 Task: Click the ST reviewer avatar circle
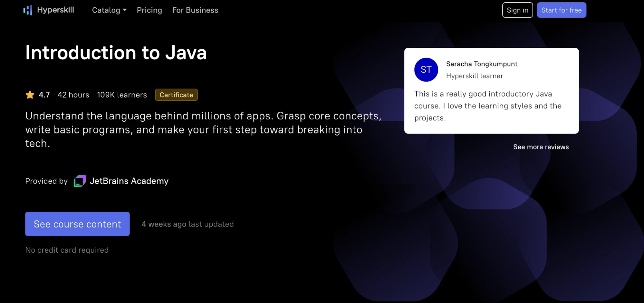426,70
